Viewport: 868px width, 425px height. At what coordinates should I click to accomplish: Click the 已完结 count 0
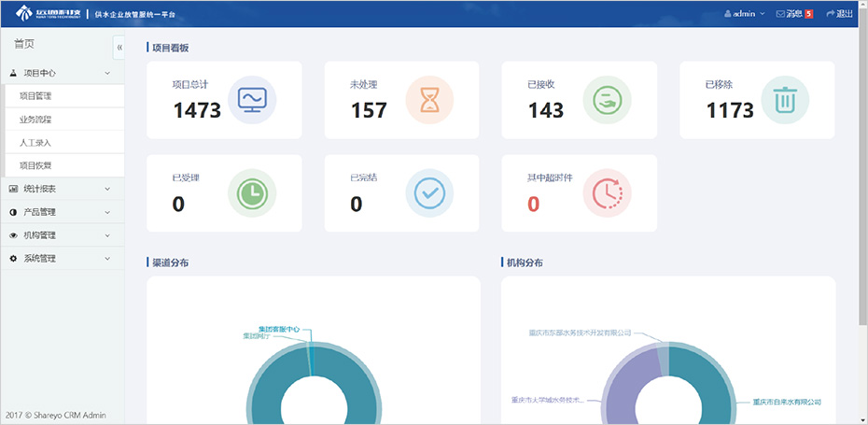pyautogui.click(x=356, y=204)
